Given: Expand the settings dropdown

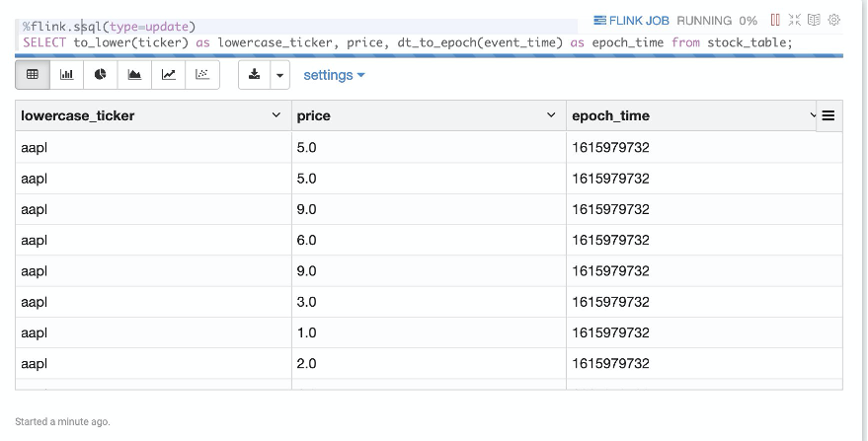Looking at the screenshot, I should click(334, 75).
